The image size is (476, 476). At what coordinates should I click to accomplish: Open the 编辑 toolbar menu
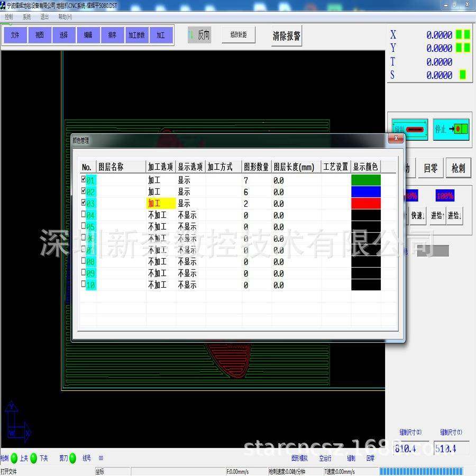tap(88, 35)
